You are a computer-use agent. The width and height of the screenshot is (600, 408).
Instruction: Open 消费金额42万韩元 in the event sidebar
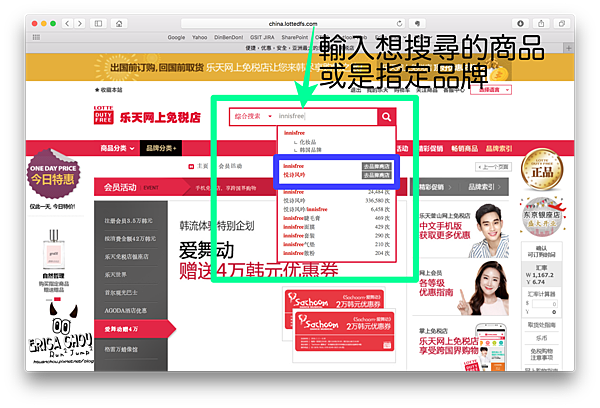130,239
